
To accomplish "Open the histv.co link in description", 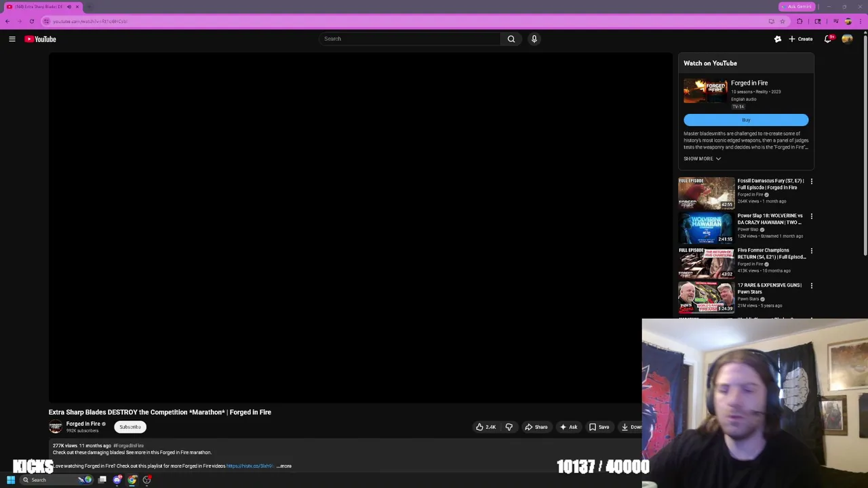I will tap(250, 466).
